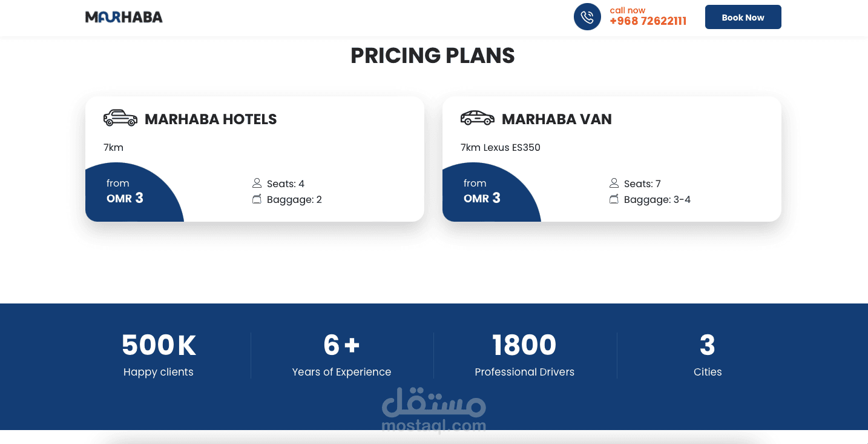Click the 3 Cities stat

(x=707, y=355)
